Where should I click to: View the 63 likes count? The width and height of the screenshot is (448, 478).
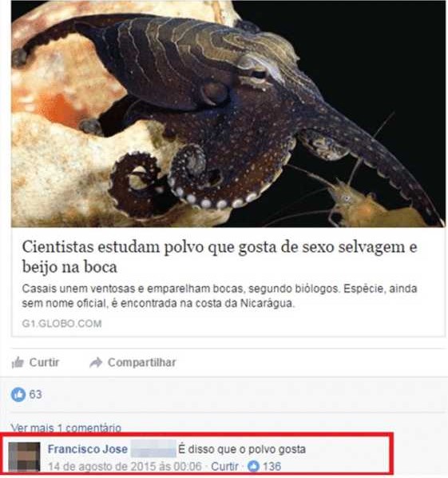pos(35,395)
